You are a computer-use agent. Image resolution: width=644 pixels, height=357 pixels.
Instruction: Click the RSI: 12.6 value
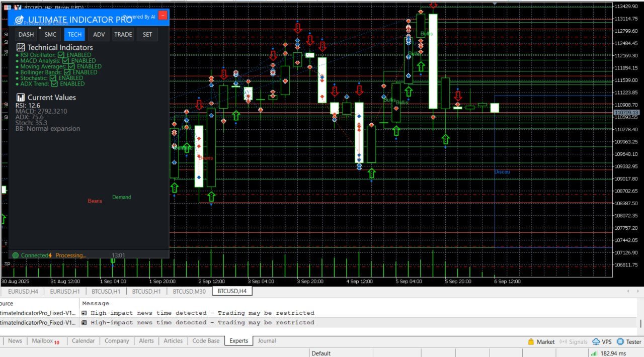pyautogui.click(x=28, y=106)
